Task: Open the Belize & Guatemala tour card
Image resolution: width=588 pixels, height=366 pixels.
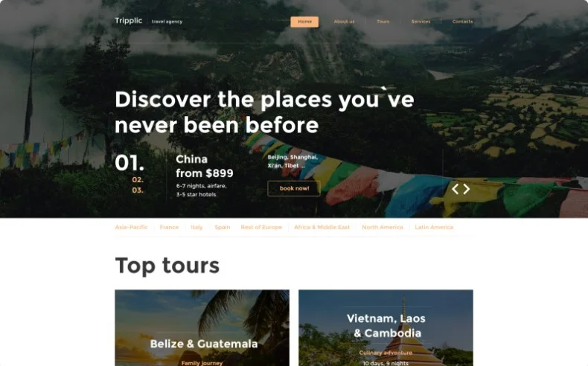Action: [x=202, y=328]
